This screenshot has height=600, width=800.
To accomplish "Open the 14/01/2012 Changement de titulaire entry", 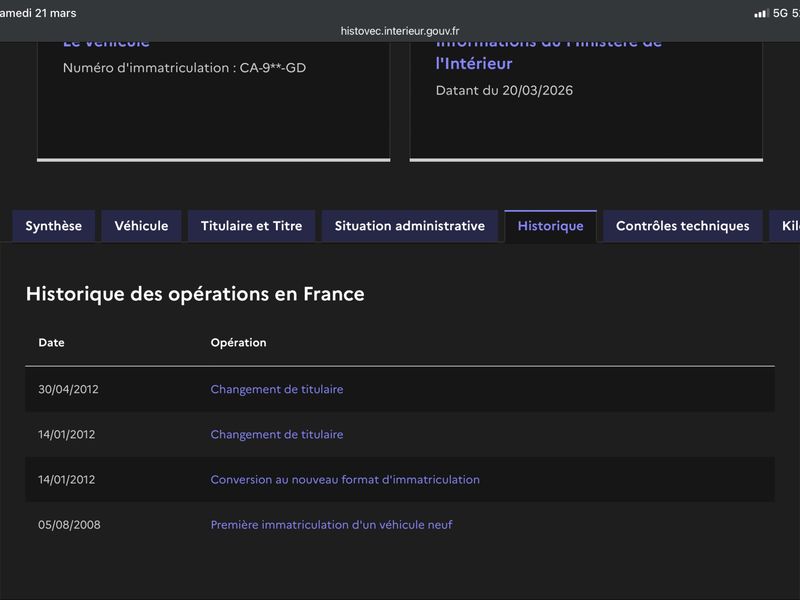I will (276, 435).
